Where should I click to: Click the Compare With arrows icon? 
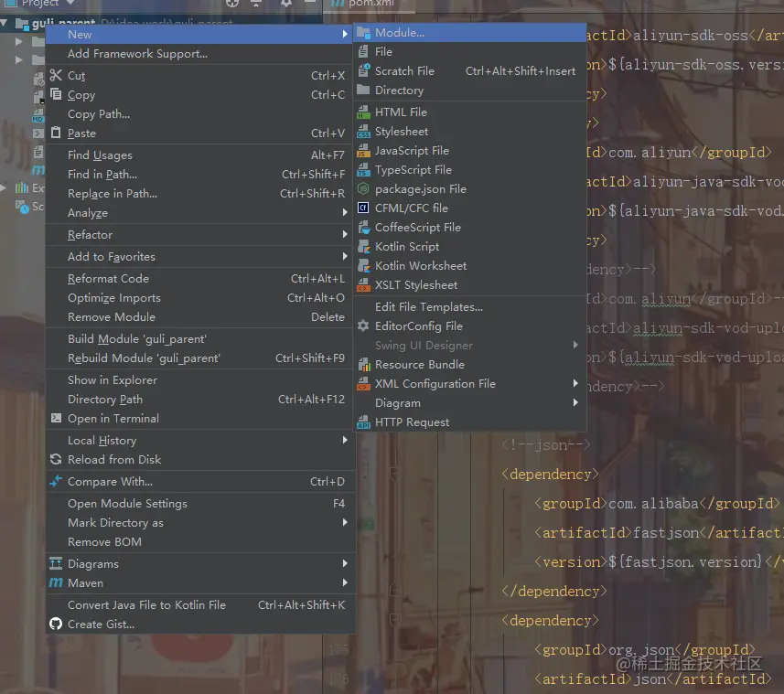click(56, 481)
